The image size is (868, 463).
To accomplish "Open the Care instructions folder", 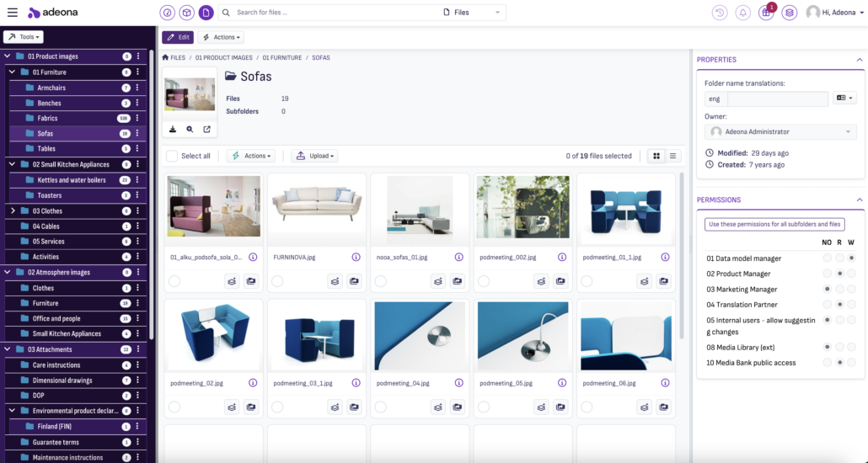I will (56, 365).
